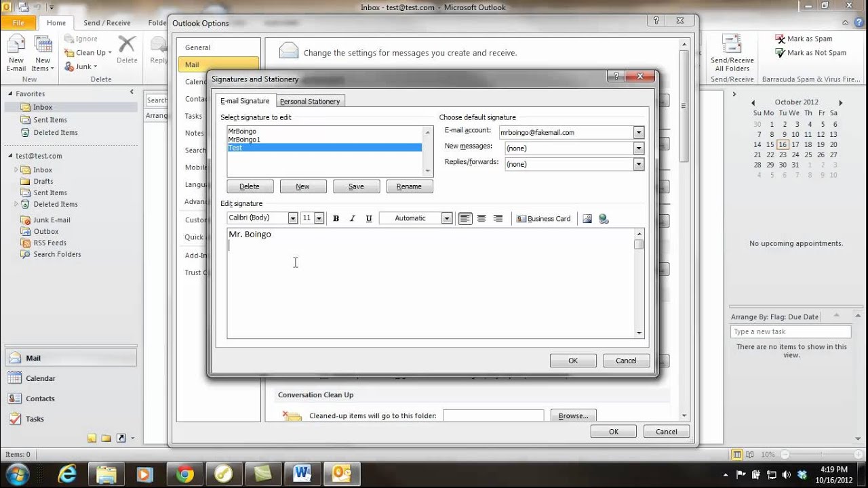The image size is (868, 488).
Task: Click Mark as Spam in Barracuda group
Action: [x=804, y=39]
